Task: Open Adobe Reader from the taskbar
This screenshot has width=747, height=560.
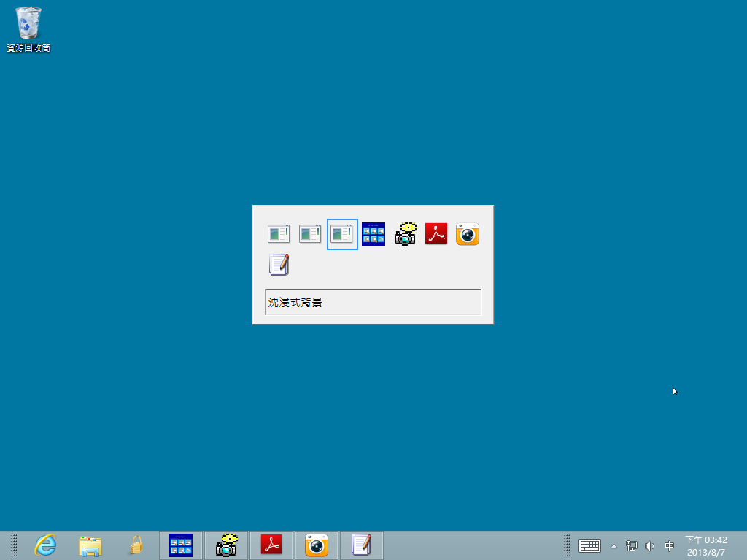Action: [x=271, y=545]
